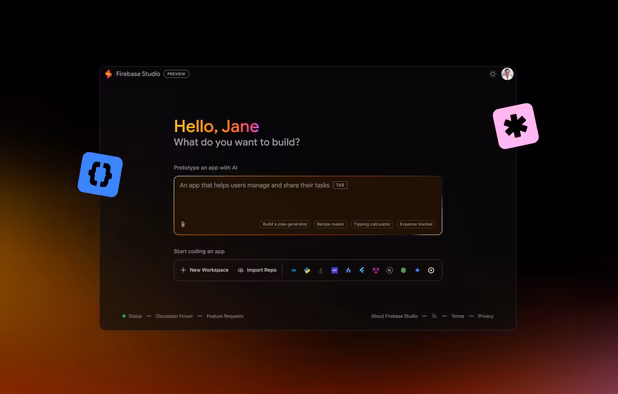
Task: Click the PREVIEW badge
Action: (x=176, y=74)
